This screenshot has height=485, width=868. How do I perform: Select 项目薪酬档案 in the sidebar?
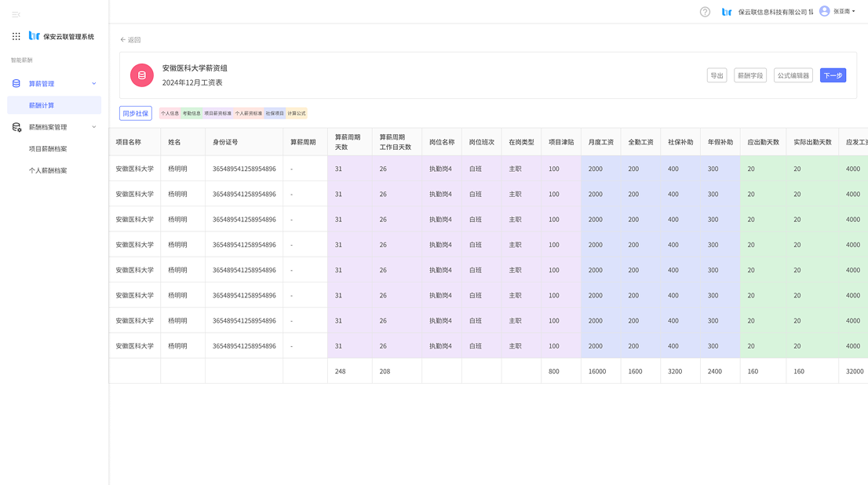[48, 148]
